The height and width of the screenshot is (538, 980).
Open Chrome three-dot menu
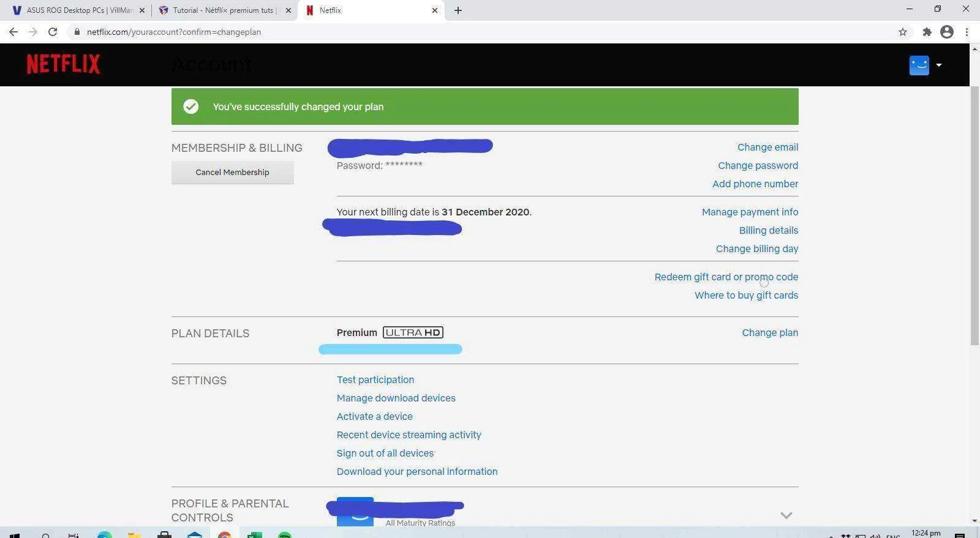(967, 32)
